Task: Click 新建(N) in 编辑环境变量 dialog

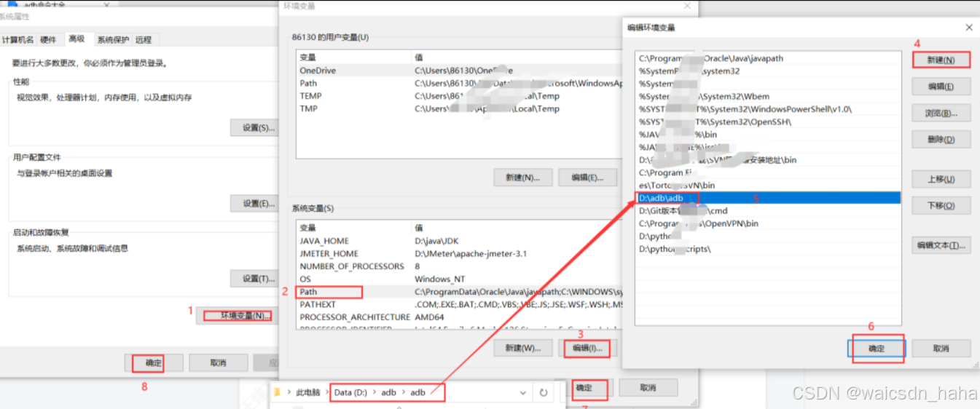Action: [x=941, y=60]
